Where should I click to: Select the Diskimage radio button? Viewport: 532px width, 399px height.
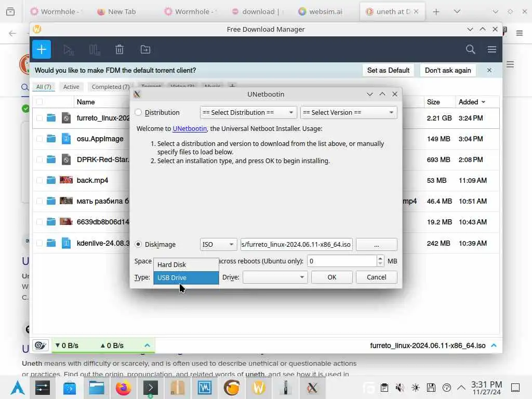pyautogui.click(x=138, y=244)
